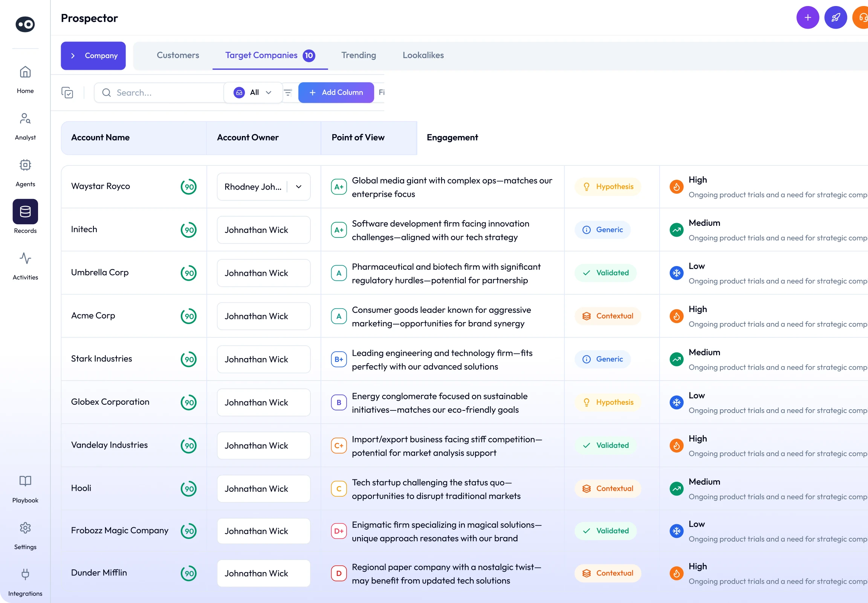868x603 pixels.
Task: Click the B+ grade badge for Stark Industries
Action: point(339,359)
